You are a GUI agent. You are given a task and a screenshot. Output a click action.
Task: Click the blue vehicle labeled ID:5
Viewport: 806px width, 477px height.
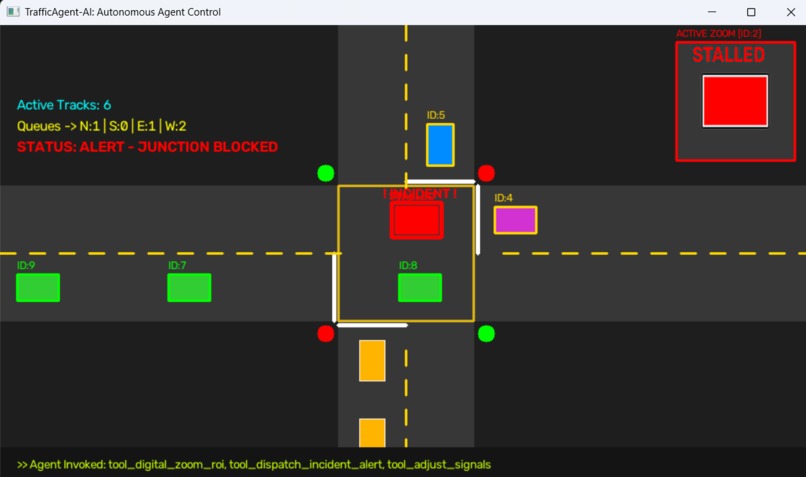pyautogui.click(x=440, y=145)
